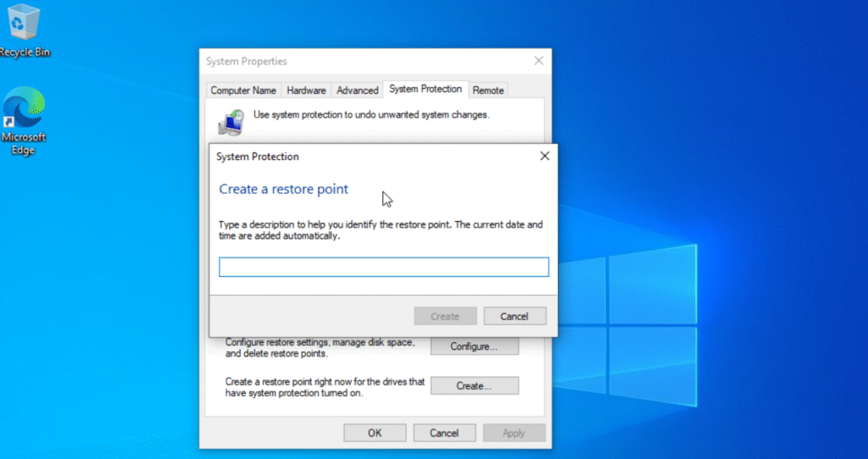Switch to the Computer Name tab
Screen dimensions: 868x459
[x=243, y=90]
